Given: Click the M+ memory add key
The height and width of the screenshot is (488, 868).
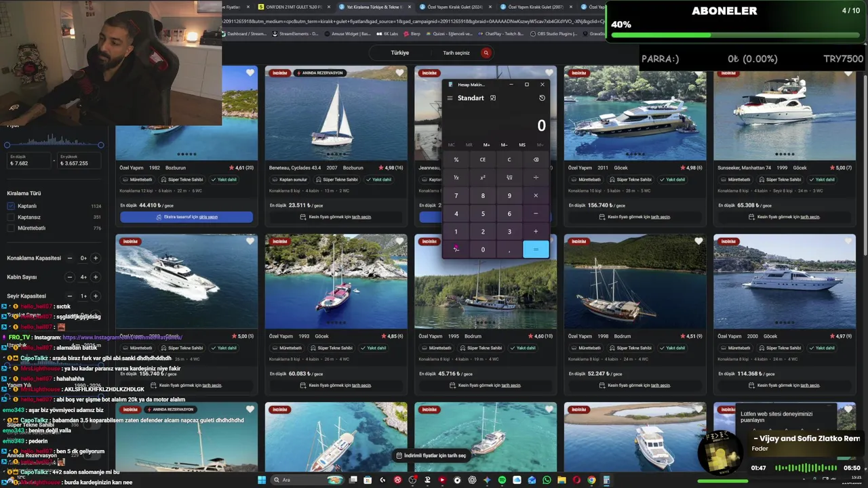Looking at the screenshot, I should (x=486, y=145).
